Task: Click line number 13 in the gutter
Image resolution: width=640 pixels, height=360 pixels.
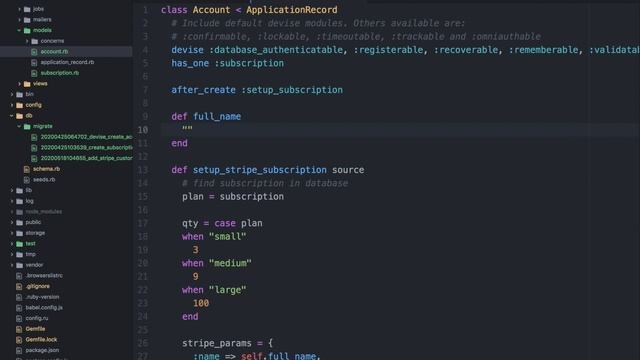Action: (x=143, y=170)
